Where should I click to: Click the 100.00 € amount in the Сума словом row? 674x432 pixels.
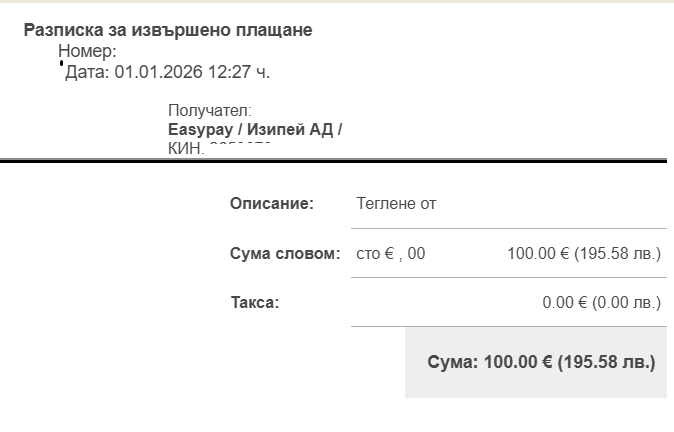click(x=536, y=253)
